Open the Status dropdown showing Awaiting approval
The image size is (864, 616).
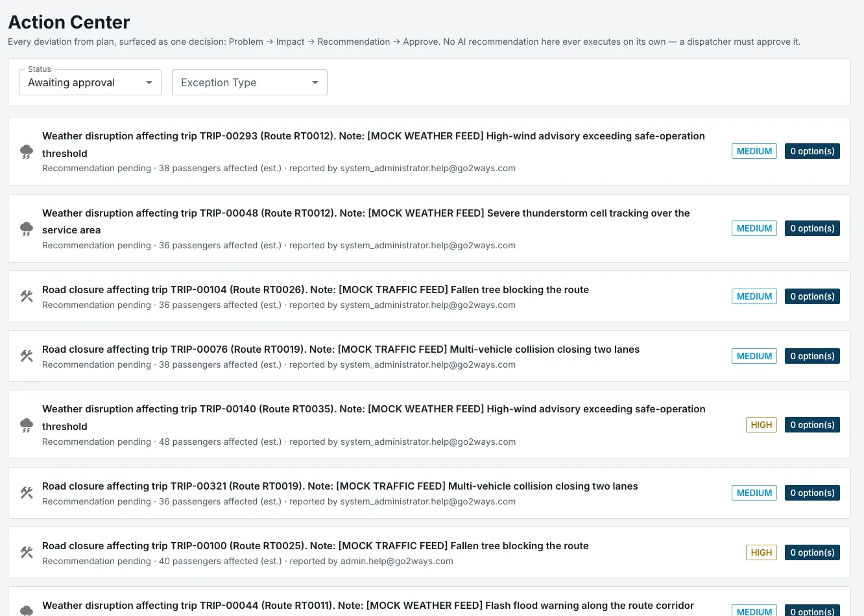point(90,82)
